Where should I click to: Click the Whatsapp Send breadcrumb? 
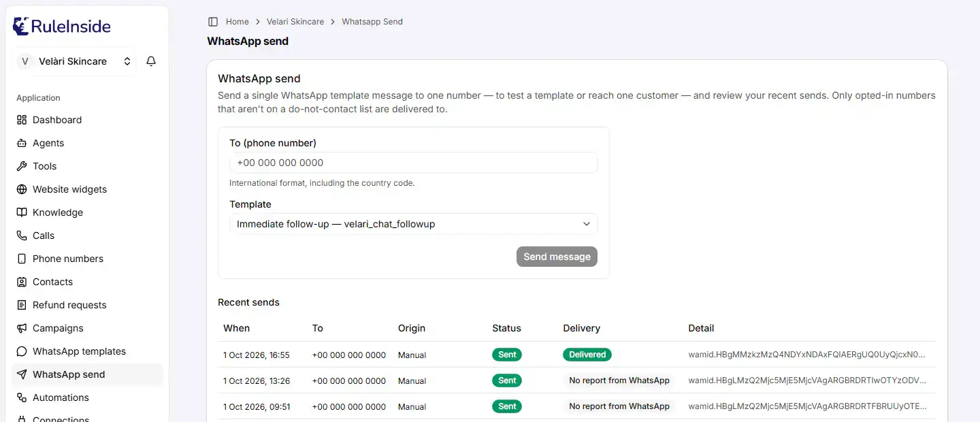[x=372, y=22]
